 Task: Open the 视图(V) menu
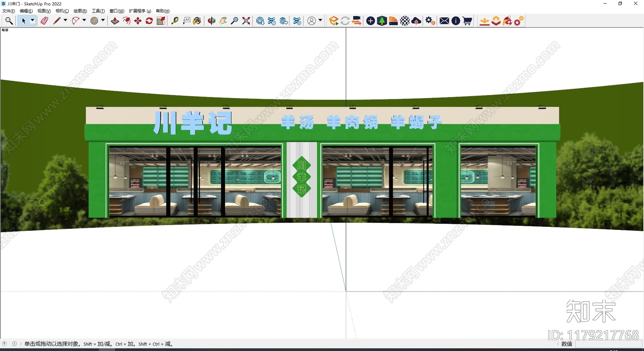[44, 11]
